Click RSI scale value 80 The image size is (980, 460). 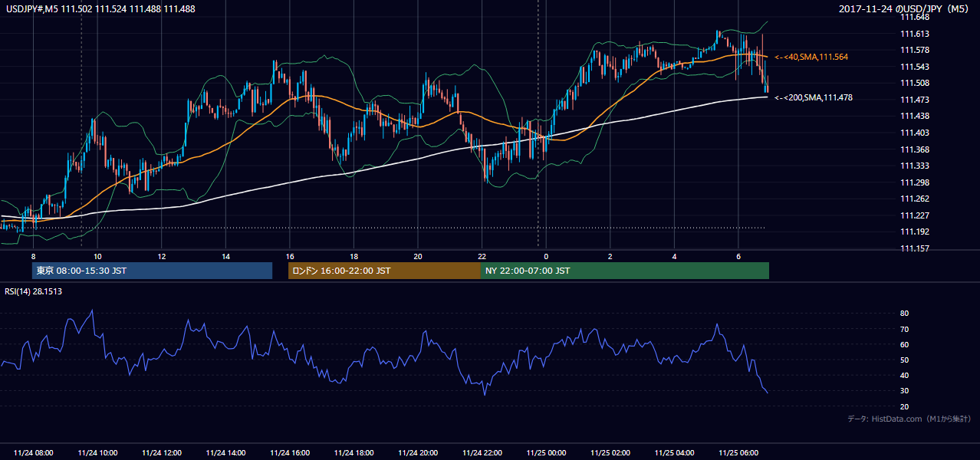tap(905, 314)
